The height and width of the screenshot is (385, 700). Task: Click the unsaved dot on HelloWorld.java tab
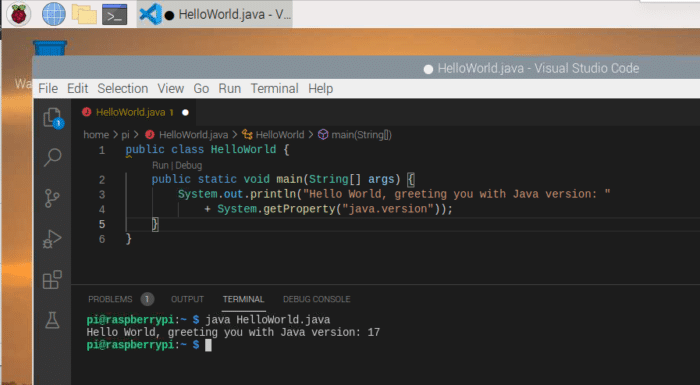(x=185, y=113)
